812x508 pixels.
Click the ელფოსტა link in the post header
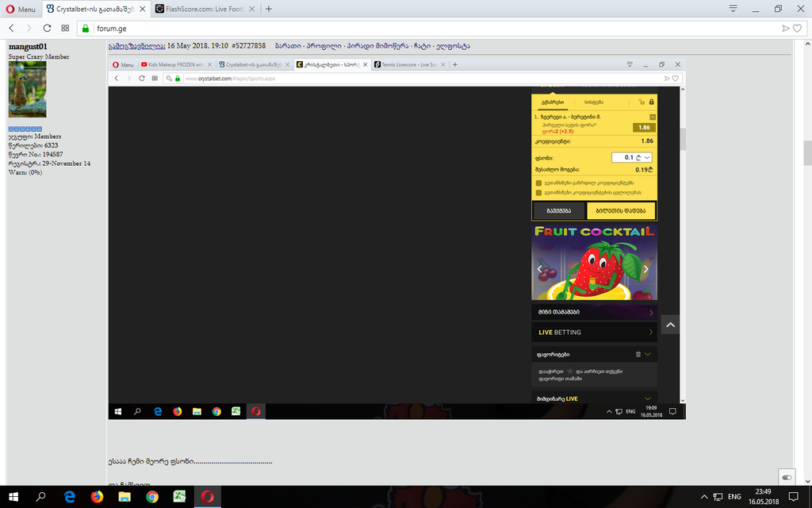(x=453, y=46)
